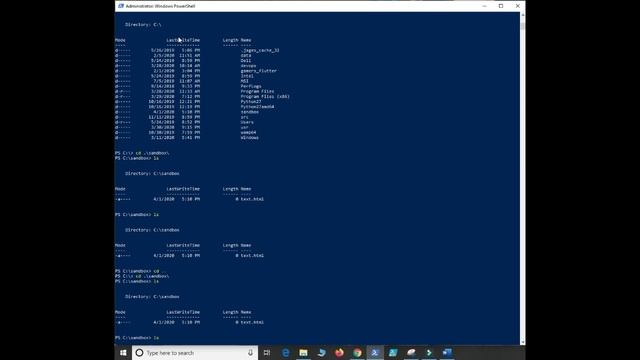
Task: Open File Explorer from the taskbar
Action: (x=303, y=353)
